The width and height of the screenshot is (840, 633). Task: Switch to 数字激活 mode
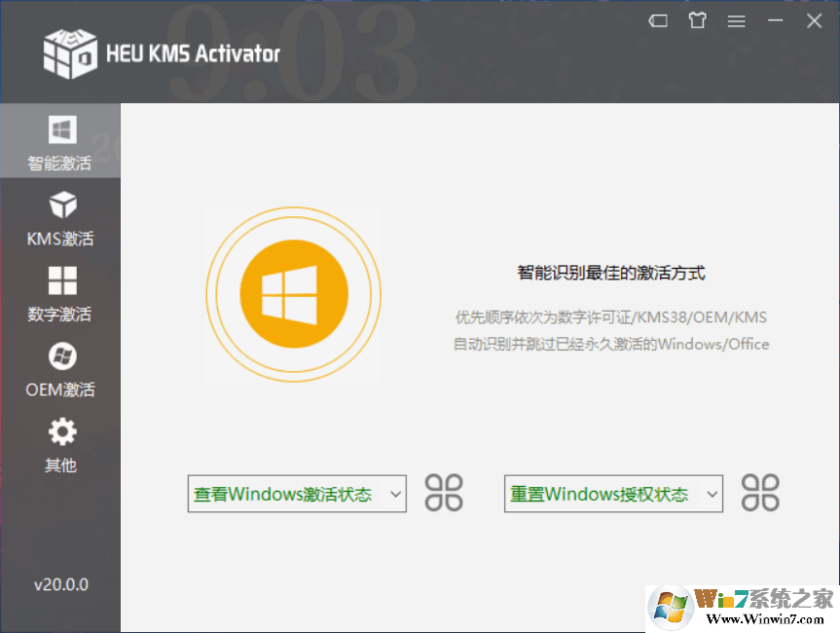tap(60, 292)
